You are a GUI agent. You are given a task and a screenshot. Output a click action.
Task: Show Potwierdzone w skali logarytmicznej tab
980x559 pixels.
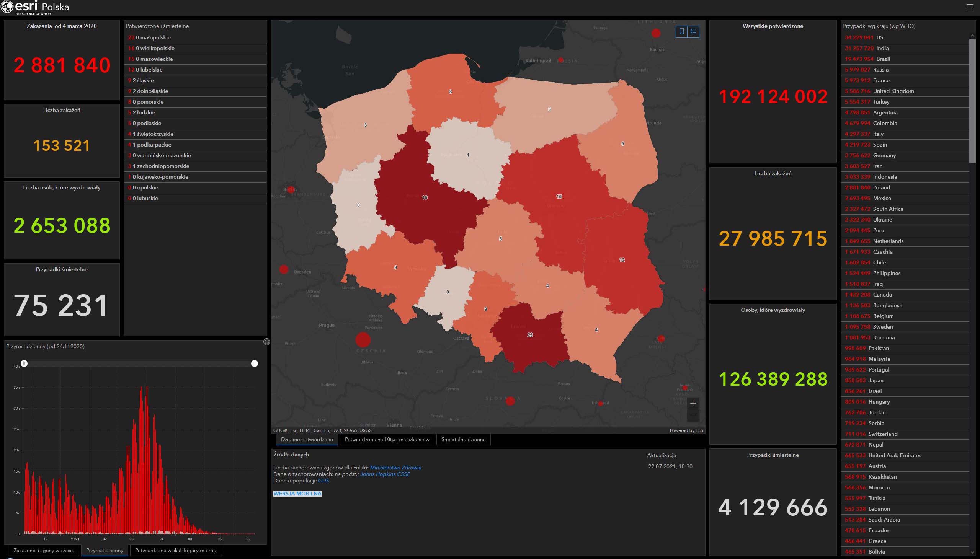[176, 550]
